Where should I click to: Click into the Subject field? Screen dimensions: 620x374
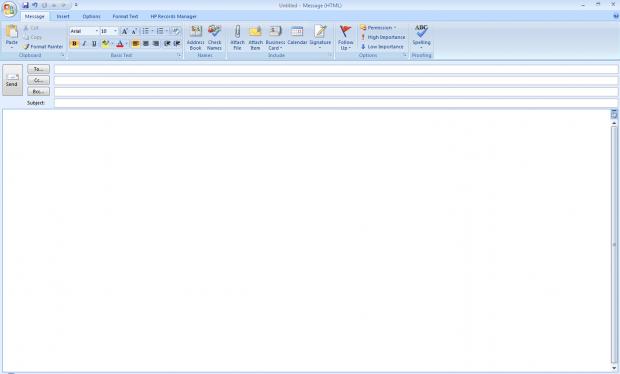point(336,103)
